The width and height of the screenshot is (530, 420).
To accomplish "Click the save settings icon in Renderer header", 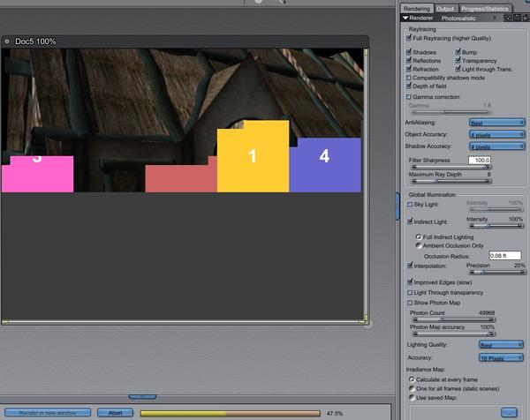I will 517,18.
